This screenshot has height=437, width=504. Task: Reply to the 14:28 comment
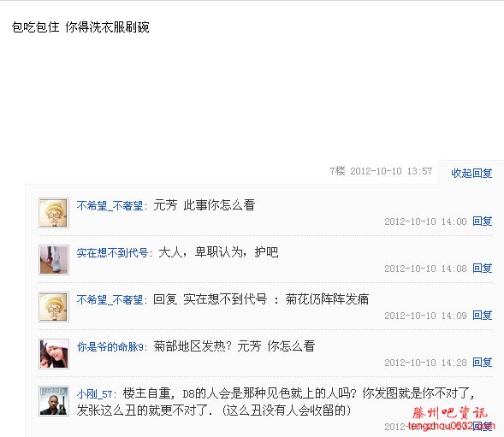tap(482, 362)
